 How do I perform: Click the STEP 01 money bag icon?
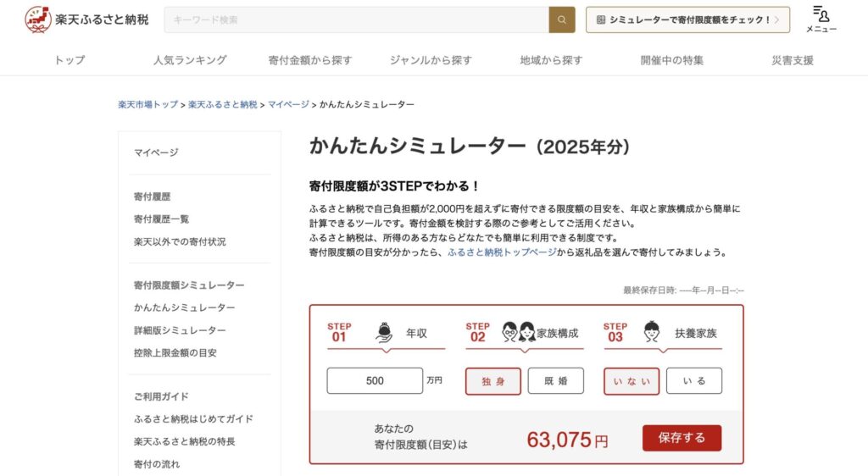click(384, 333)
